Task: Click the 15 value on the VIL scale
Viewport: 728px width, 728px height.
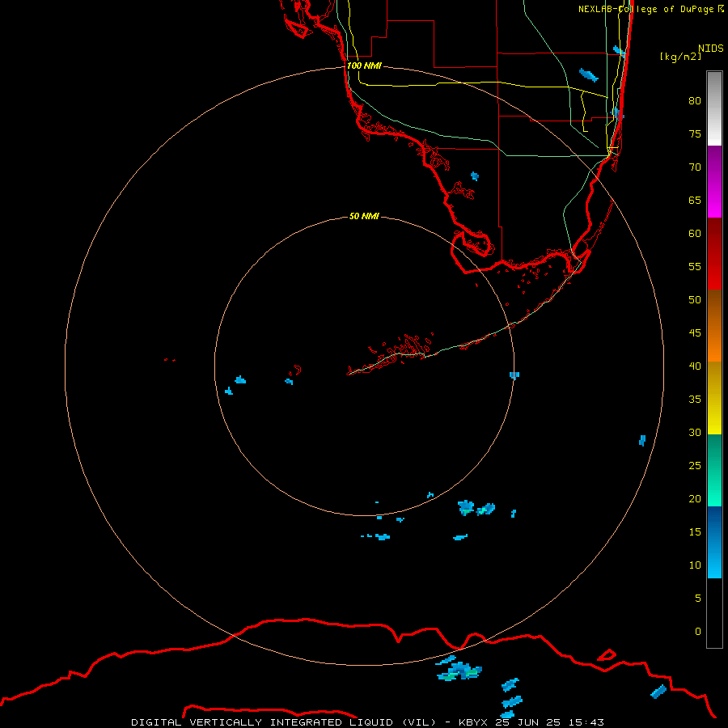Action: (695, 532)
